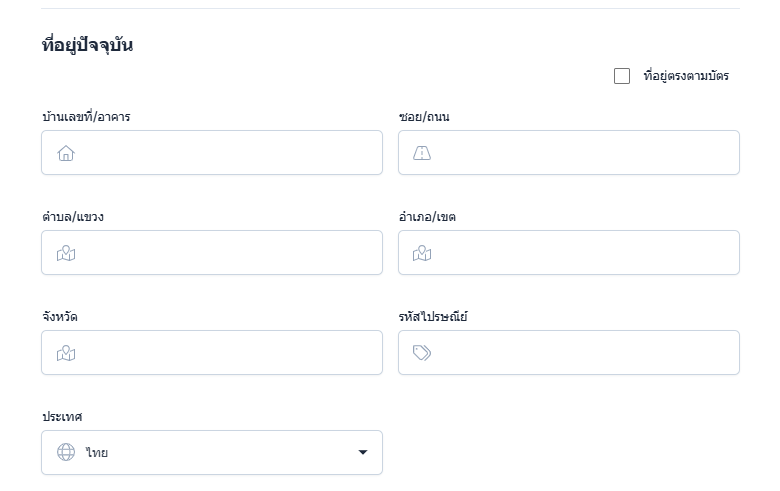This screenshot has width=780, height=491.
Task: Focus the รหัสไปรษณีย์ text input
Action: tap(585, 353)
